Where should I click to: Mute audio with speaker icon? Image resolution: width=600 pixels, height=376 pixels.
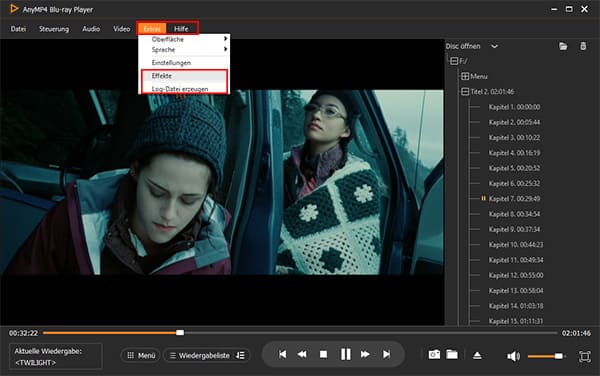coord(513,356)
